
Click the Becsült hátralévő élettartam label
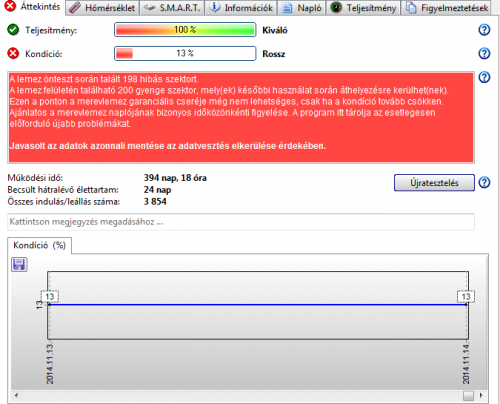(63, 190)
